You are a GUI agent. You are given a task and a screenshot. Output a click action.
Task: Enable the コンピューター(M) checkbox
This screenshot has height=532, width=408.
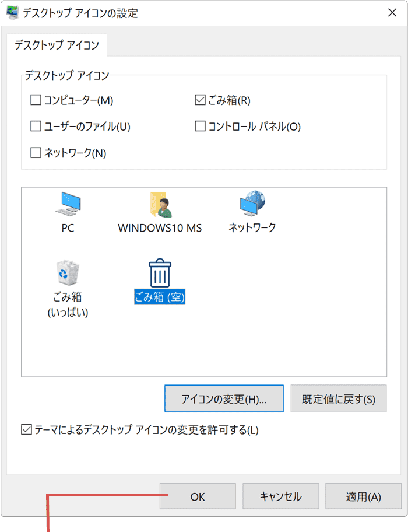point(36,100)
